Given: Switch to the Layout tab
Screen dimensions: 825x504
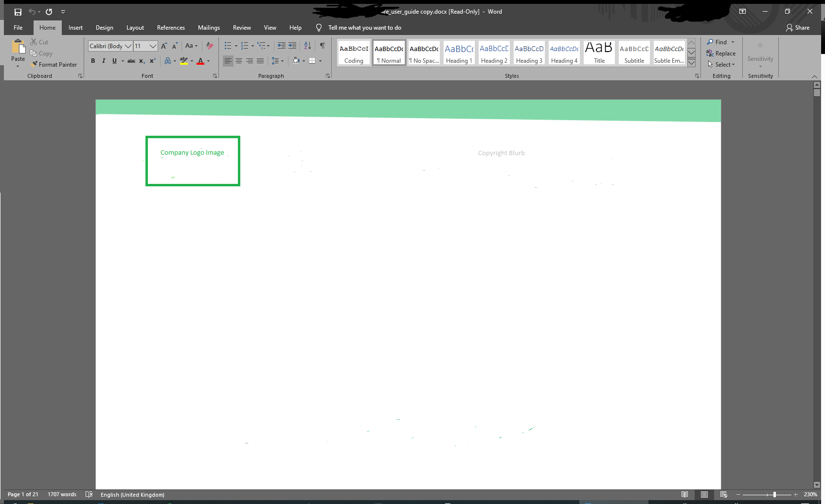Looking at the screenshot, I should 135,28.
